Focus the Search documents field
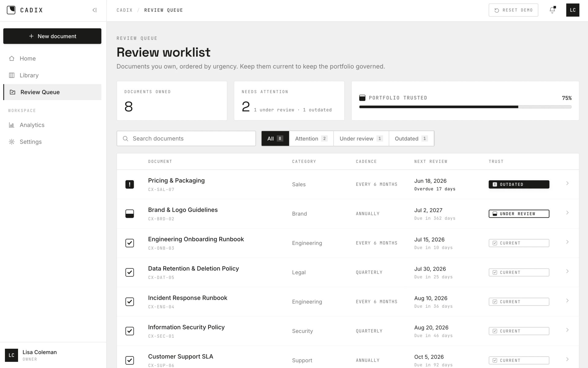Viewport: 588px width, 368px height. point(186,139)
